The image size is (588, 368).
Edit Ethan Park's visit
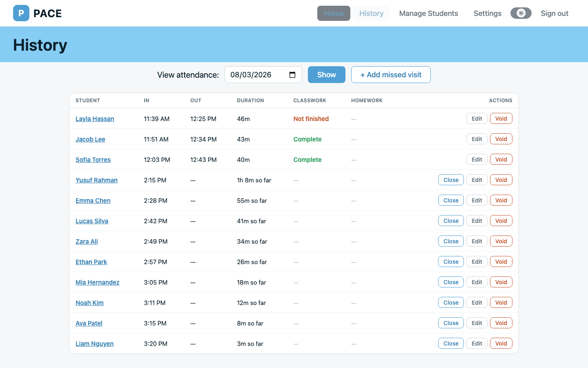click(x=477, y=262)
